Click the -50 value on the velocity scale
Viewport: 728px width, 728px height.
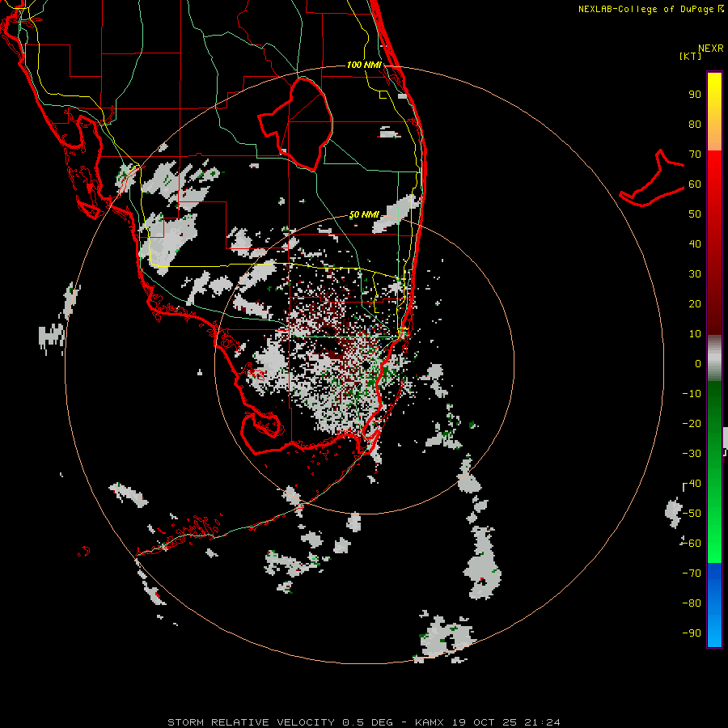point(692,514)
